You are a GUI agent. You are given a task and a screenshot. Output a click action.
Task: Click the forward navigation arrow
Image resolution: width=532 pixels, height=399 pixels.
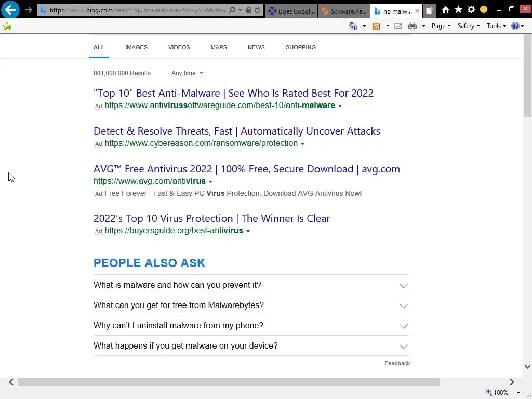pyautogui.click(x=29, y=10)
